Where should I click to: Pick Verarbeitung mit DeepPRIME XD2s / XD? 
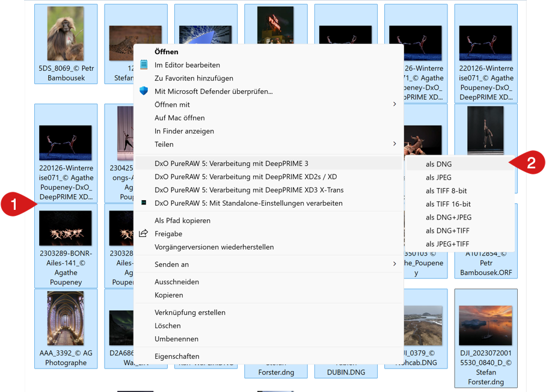point(246,177)
